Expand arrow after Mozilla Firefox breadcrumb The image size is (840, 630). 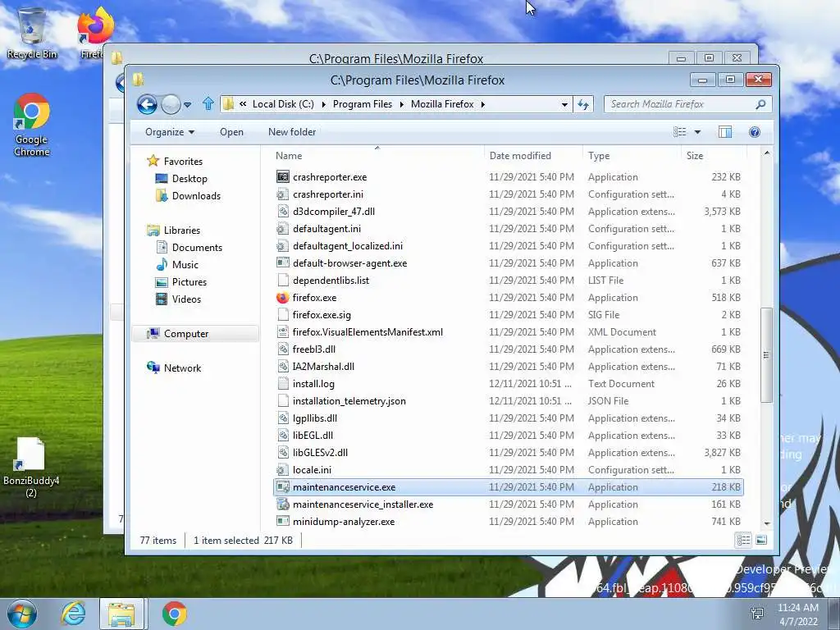click(482, 104)
